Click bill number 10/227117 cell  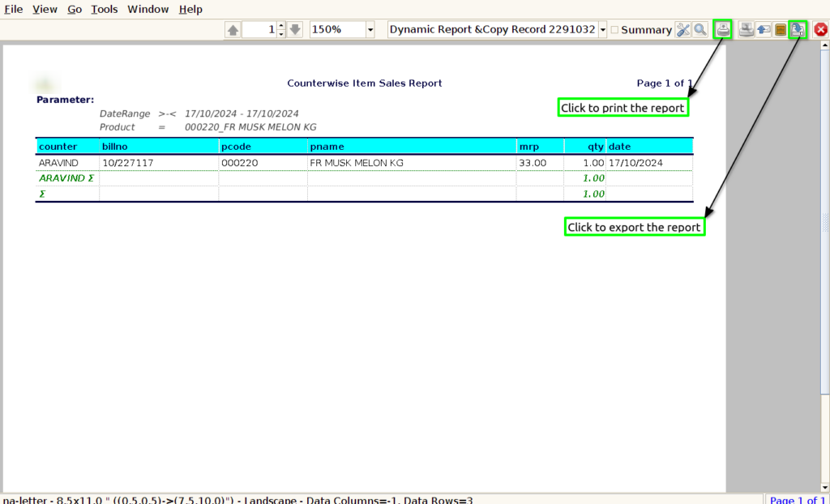click(x=159, y=163)
